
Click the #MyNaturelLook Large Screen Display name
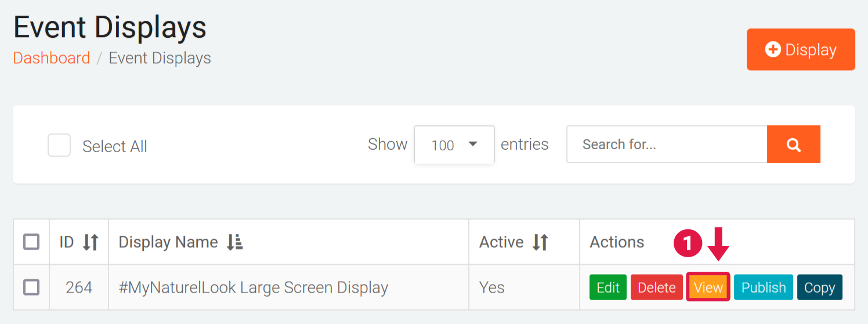click(254, 287)
